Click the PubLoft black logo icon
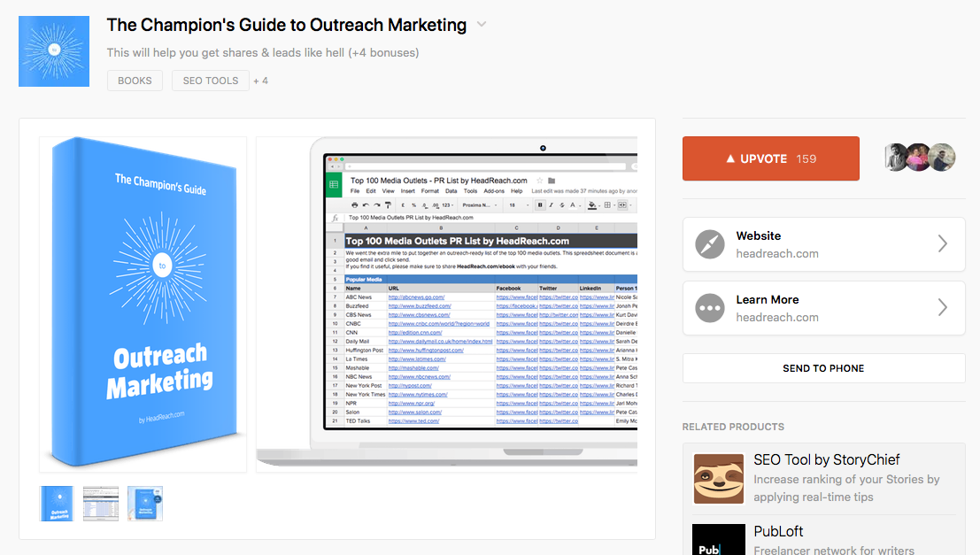This screenshot has width=980, height=555. pos(719,539)
